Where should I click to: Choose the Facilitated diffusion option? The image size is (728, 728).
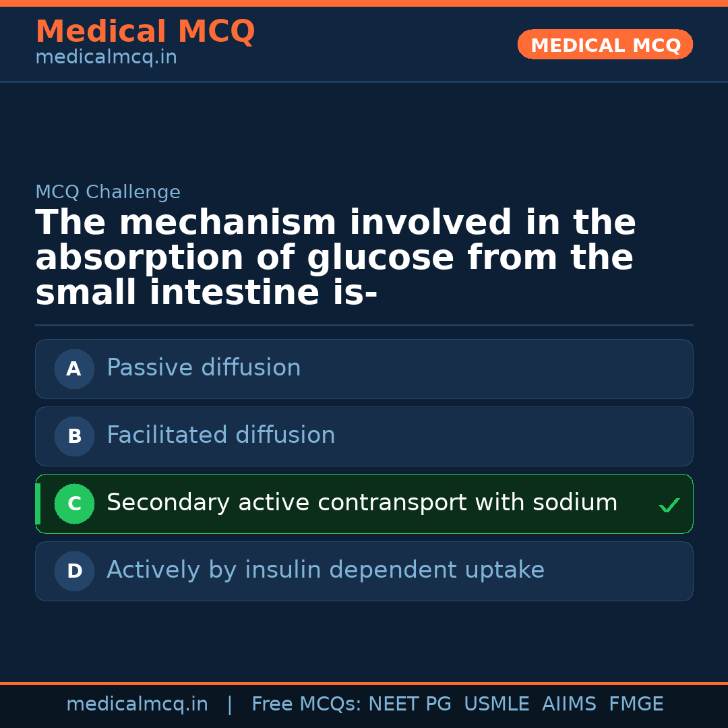[x=221, y=435]
